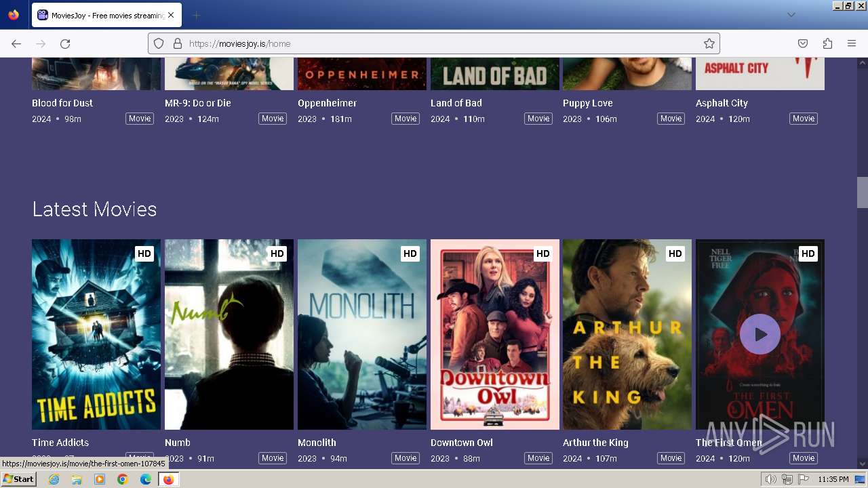Open the Monolith movie poster
Viewport: 868px width, 488px height.
(362, 334)
